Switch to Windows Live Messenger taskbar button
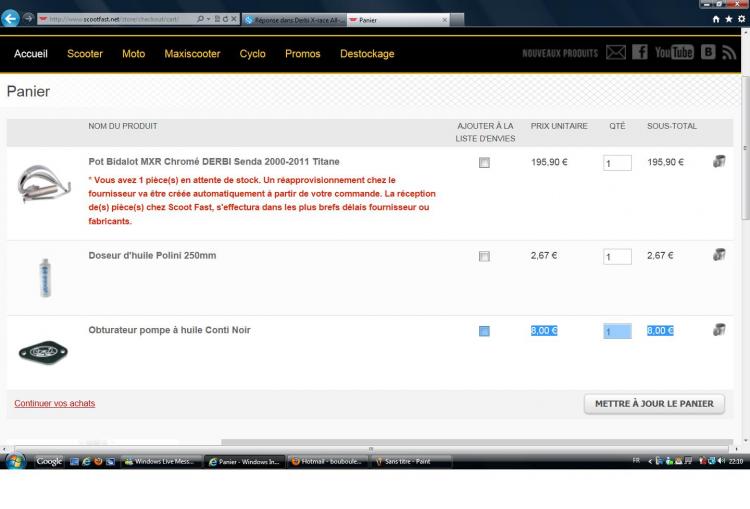The image size is (750, 509). [x=160, y=462]
